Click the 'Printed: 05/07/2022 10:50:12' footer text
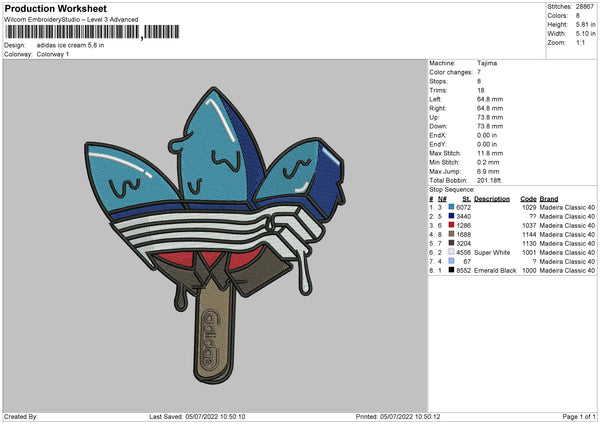This screenshot has height=424, width=600. (x=398, y=417)
